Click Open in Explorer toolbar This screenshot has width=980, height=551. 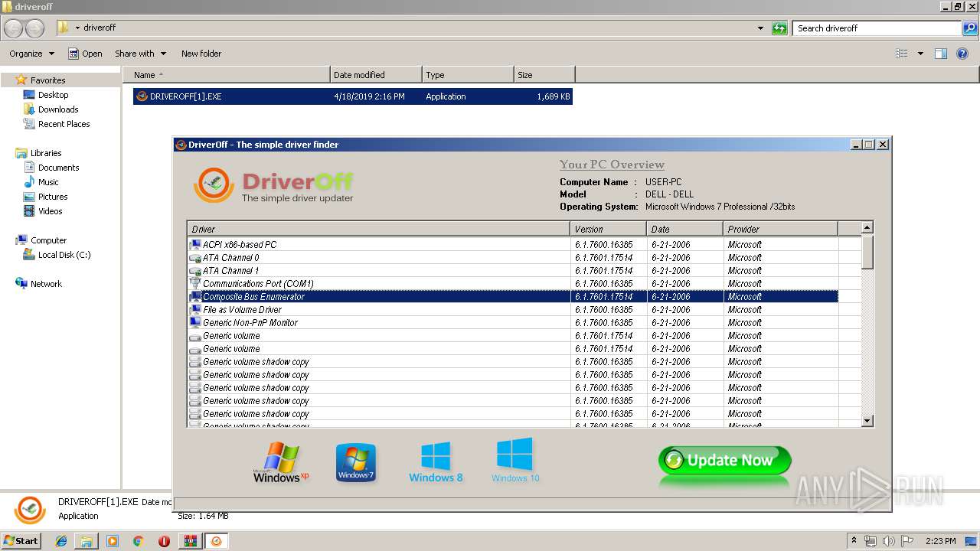point(85,54)
